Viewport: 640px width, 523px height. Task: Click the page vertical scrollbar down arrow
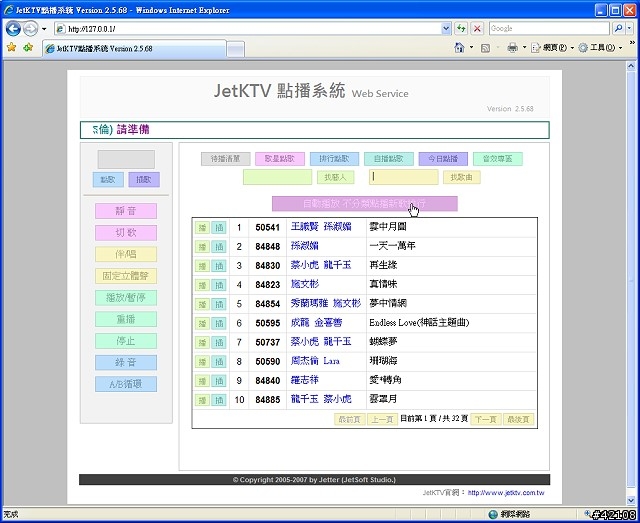coord(631,500)
